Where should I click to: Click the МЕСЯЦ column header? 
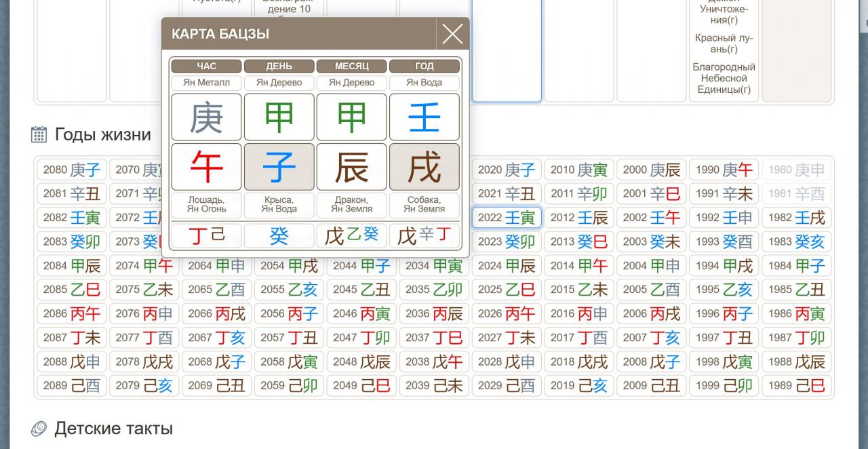click(x=351, y=66)
